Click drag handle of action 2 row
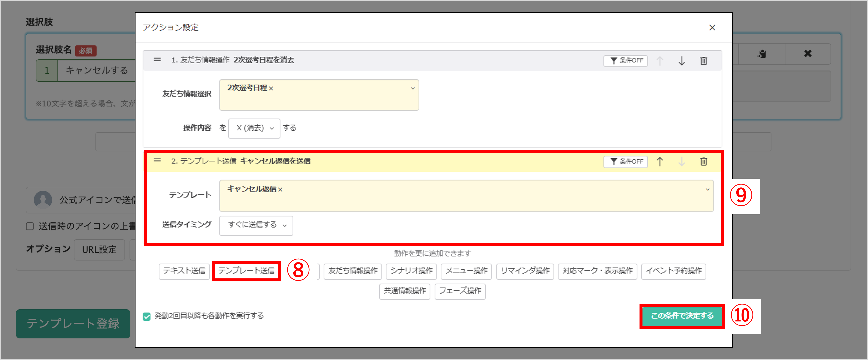Screen dimensions: 868x360 [x=157, y=160]
